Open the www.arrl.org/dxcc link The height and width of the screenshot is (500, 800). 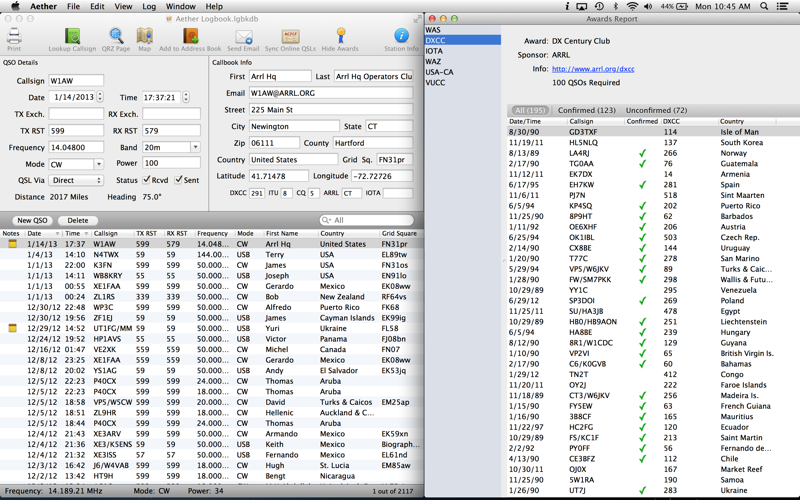[x=593, y=69]
